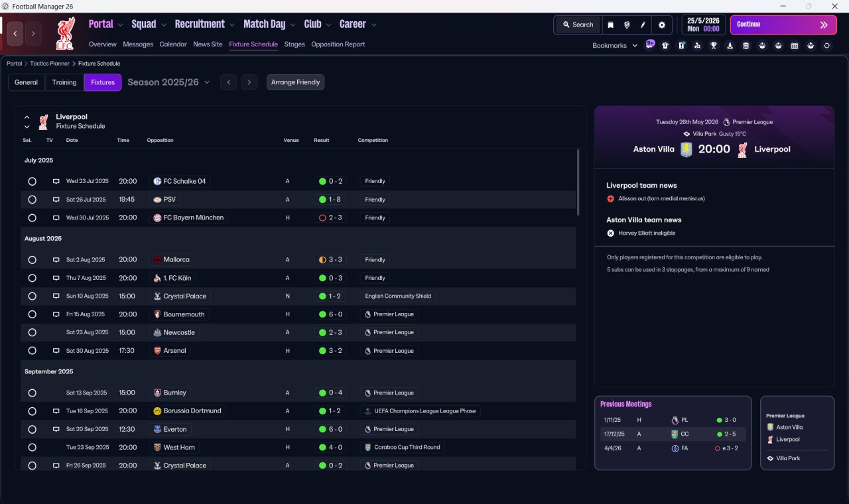The width and height of the screenshot is (849, 504).
Task: Click the TV icon for FC Schalke 04 fixture
Action: pos(56,181)
